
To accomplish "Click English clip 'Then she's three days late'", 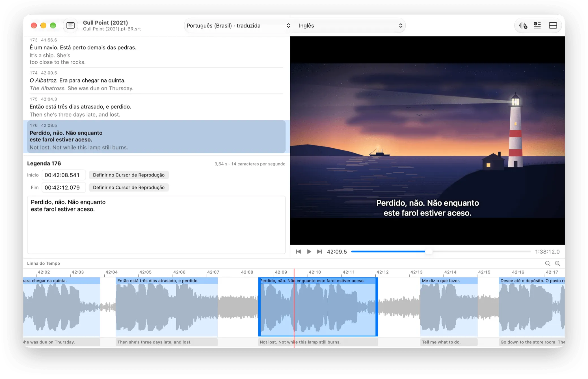I will point(167,342).
